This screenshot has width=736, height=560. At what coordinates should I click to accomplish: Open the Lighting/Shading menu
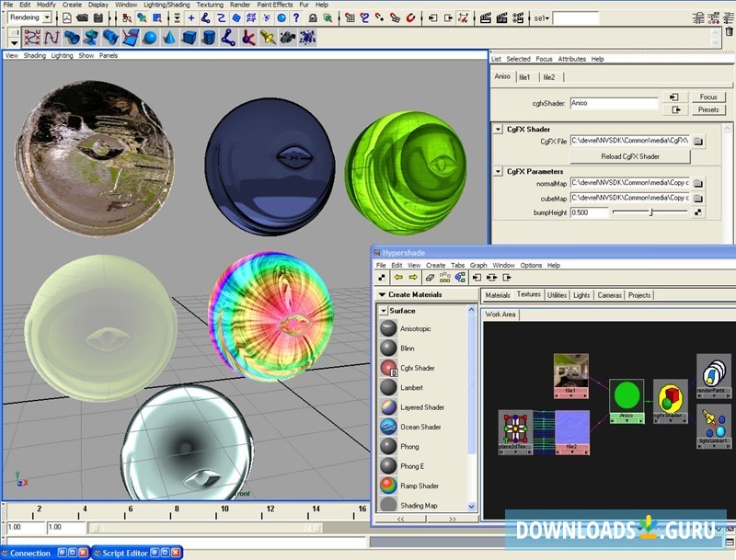pos(165,4)
